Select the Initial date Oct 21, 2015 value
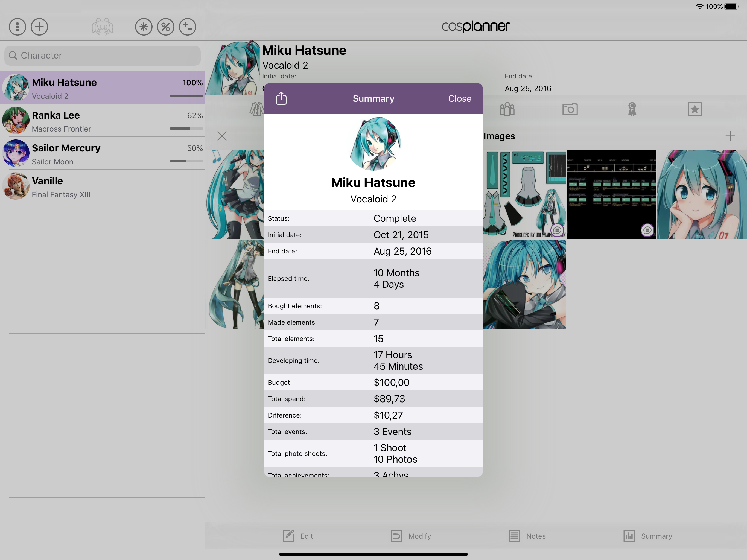This screenshot has height=560, width=747. pos(401,235)
